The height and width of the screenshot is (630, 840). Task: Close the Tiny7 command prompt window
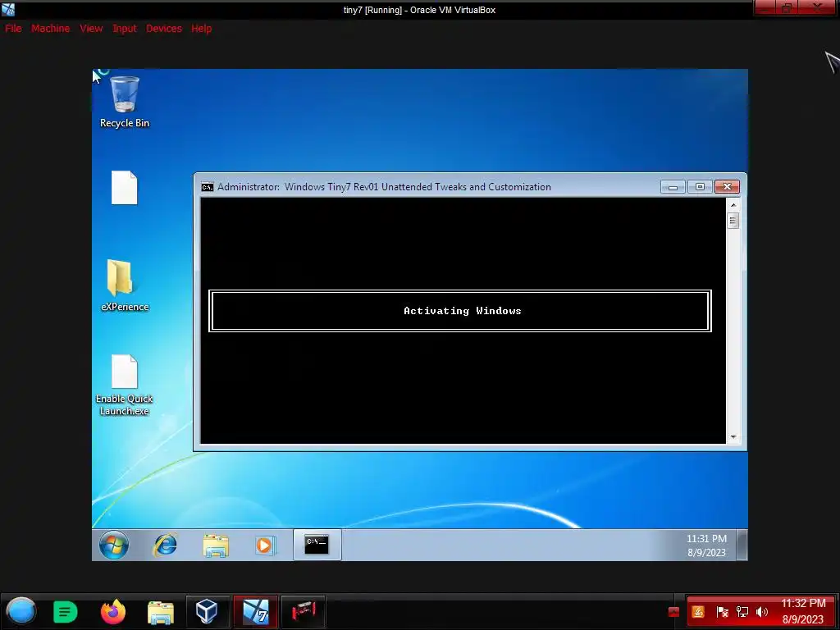[x=727, y=186]
